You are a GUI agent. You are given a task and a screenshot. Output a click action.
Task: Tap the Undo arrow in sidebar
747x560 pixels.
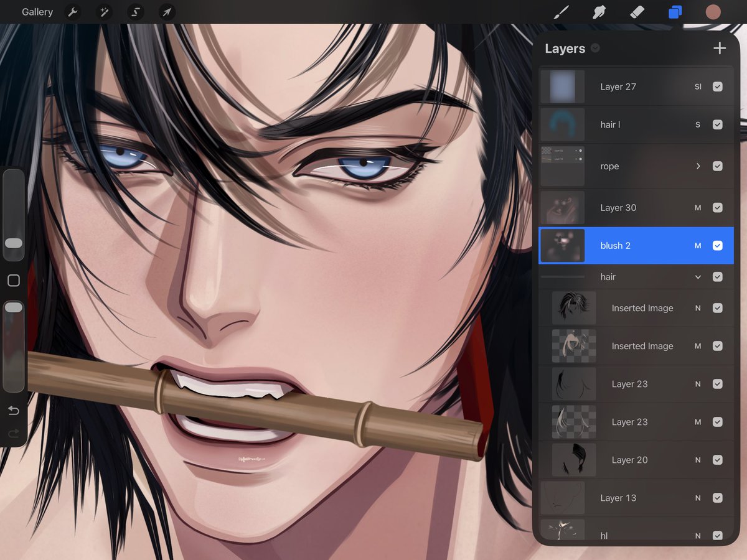[x=13, y=411]
